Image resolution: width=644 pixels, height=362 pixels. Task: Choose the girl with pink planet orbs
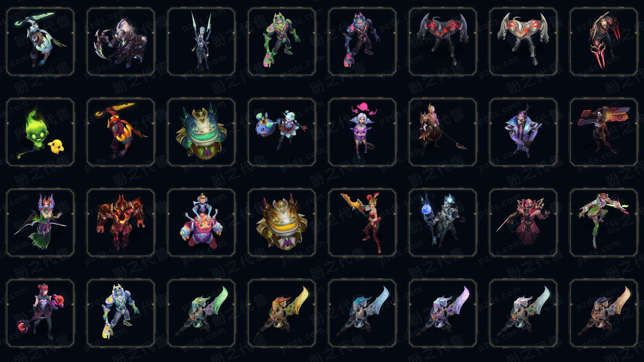pyautogui.click(x=40, y=313)
